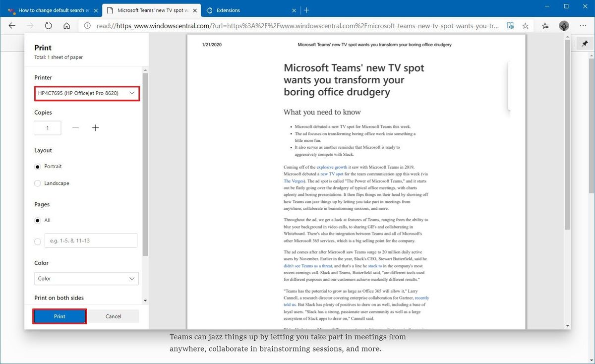Activate the Read aloud icon in address bar
This screenshot has height=364, width=595.
pyautogui.click(x=510, y=25)
